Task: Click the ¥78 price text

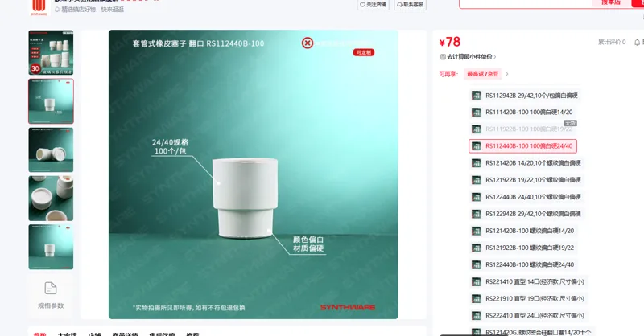Action: tap(450, 42)
